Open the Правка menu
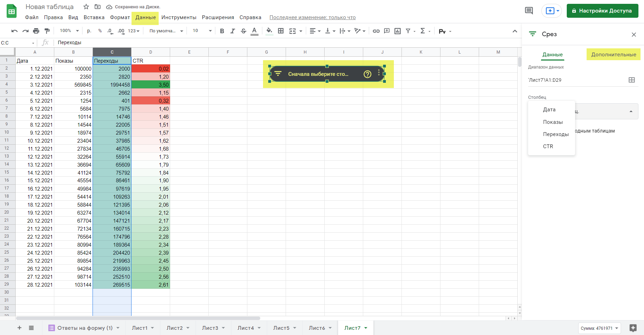The width and height of the screenshot is (644, 335). 53,17
